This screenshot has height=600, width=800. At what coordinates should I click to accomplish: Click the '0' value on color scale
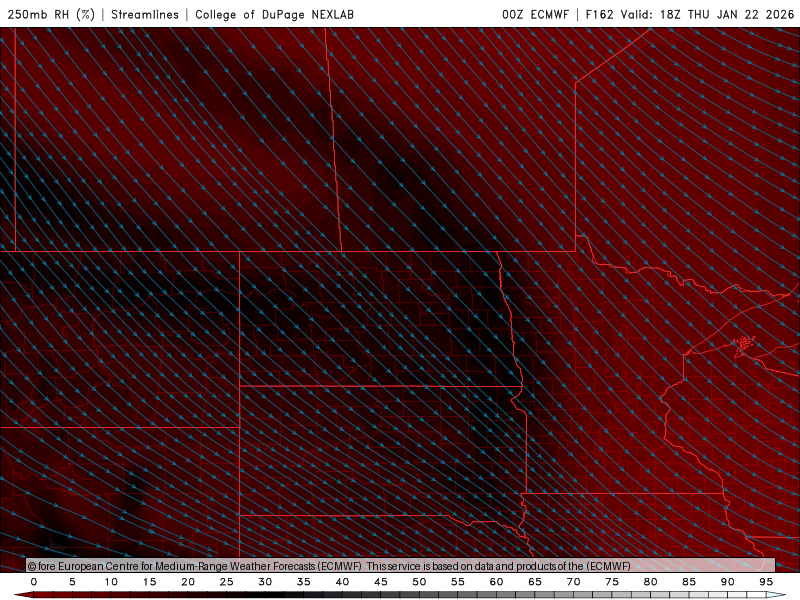click(34, 582)
